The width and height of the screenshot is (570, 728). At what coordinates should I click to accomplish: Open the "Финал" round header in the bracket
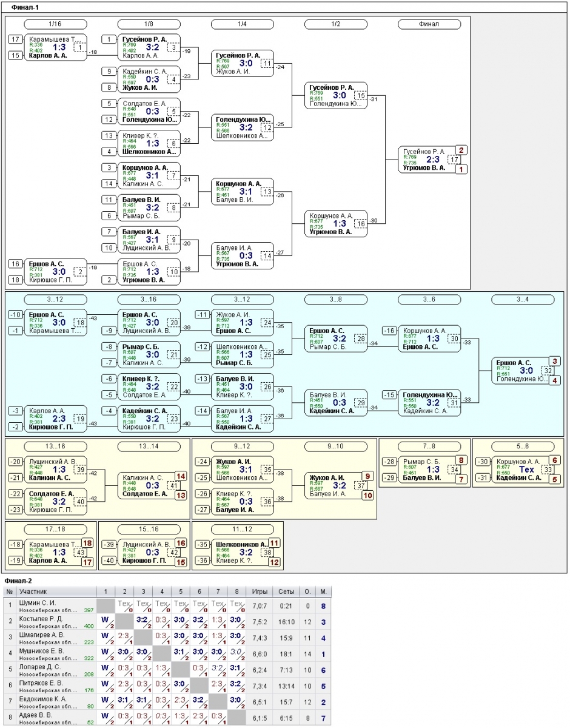tap(429, 24)
